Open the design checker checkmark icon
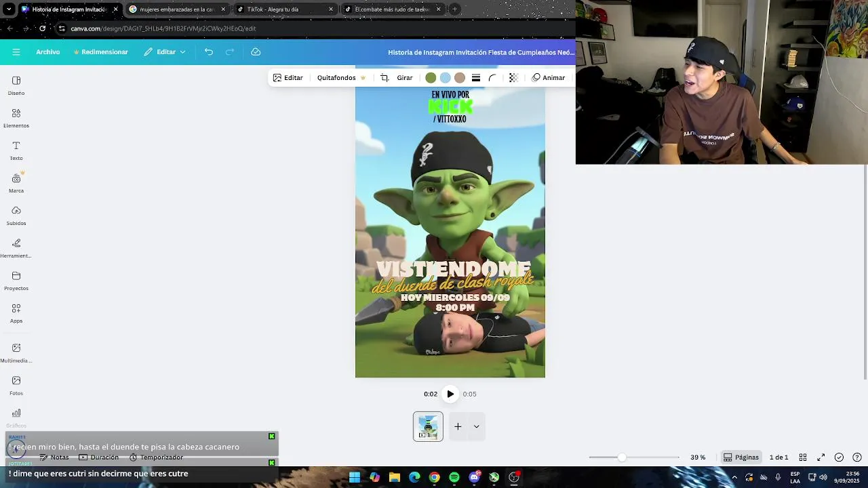 click(x=839, y=457)
